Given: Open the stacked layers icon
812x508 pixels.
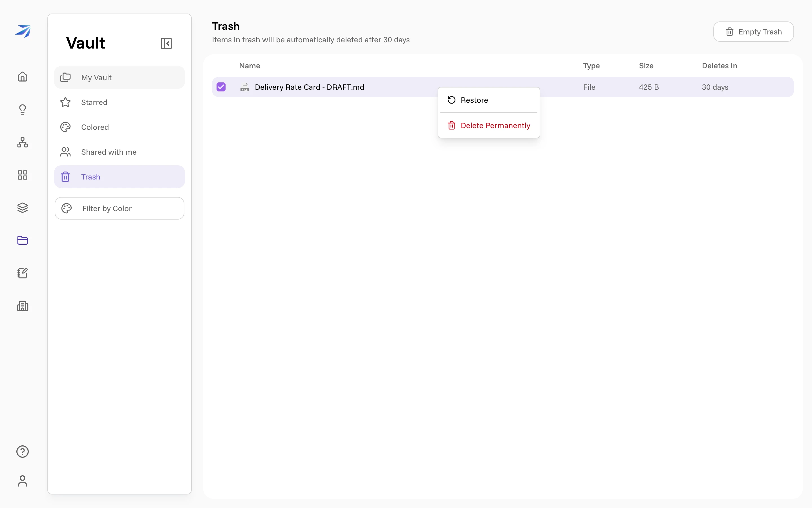Looking at the screenshot, I should coord(23,208).
